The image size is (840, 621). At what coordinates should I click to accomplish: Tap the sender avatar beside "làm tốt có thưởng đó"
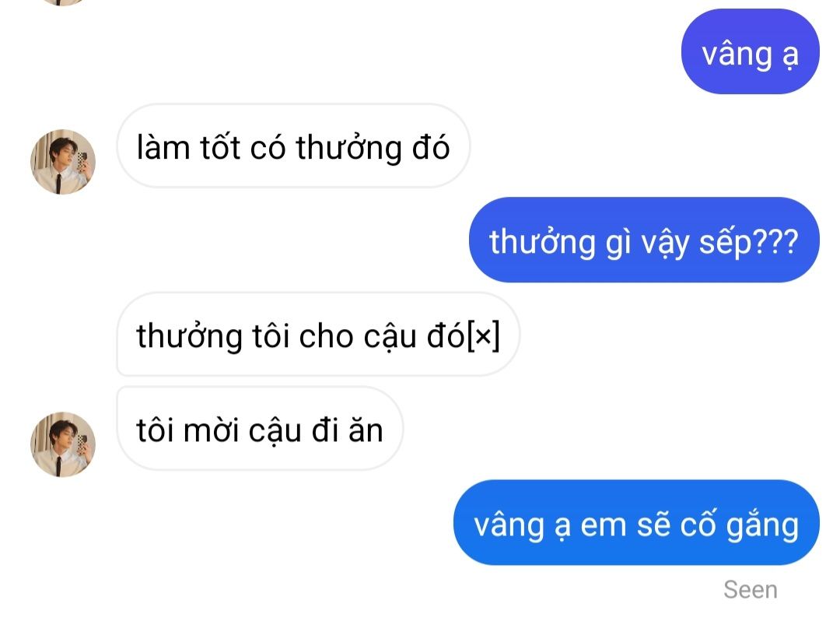(x=63, y=161)
